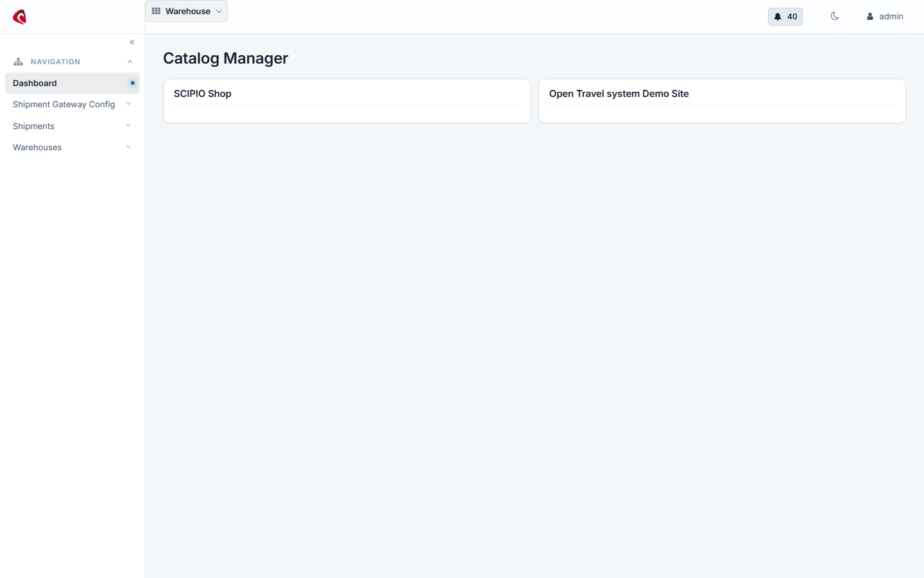This screenshot has height=578, width=924.
Task: Expand the Shipments submenu chevron
Action: tap(128, 125)
